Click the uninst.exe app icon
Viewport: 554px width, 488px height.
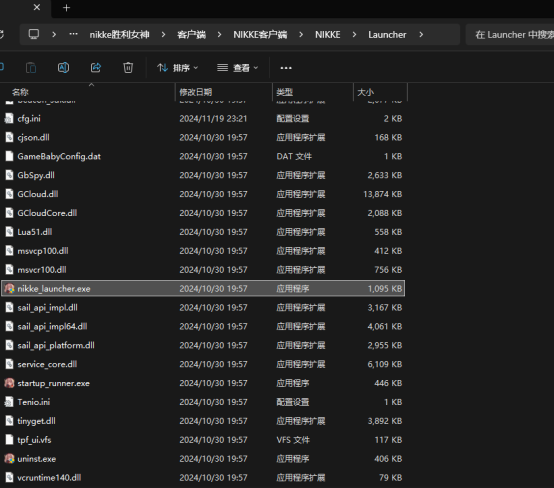click(x=10, y=459)
